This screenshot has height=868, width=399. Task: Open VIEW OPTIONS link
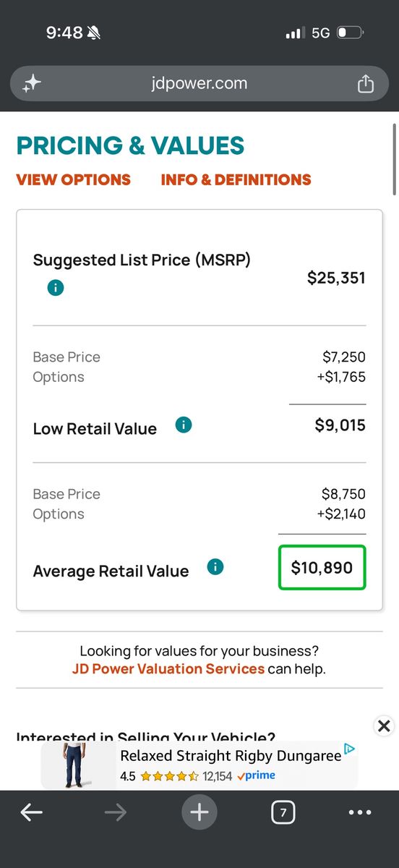click(x=74, y=179)
